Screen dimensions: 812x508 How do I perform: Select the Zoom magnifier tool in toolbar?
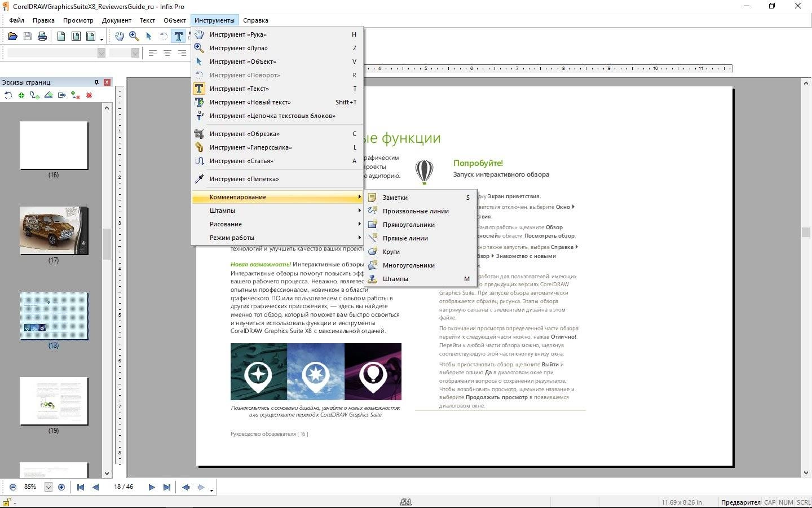coord(134,37)
